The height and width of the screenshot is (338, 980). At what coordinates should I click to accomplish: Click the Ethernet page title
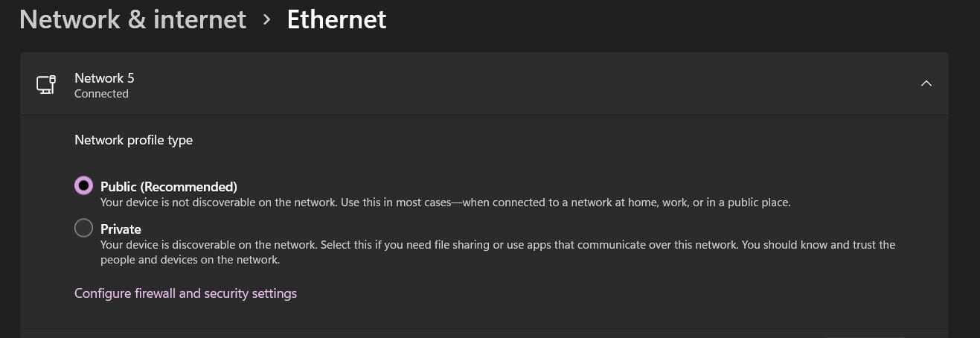pos(336,19)
